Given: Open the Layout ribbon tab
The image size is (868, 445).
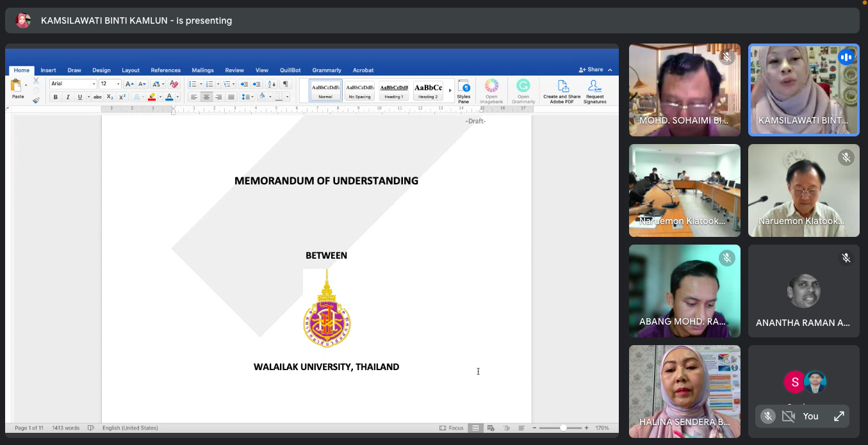Looking at the screenshot, I should point(131,70).
